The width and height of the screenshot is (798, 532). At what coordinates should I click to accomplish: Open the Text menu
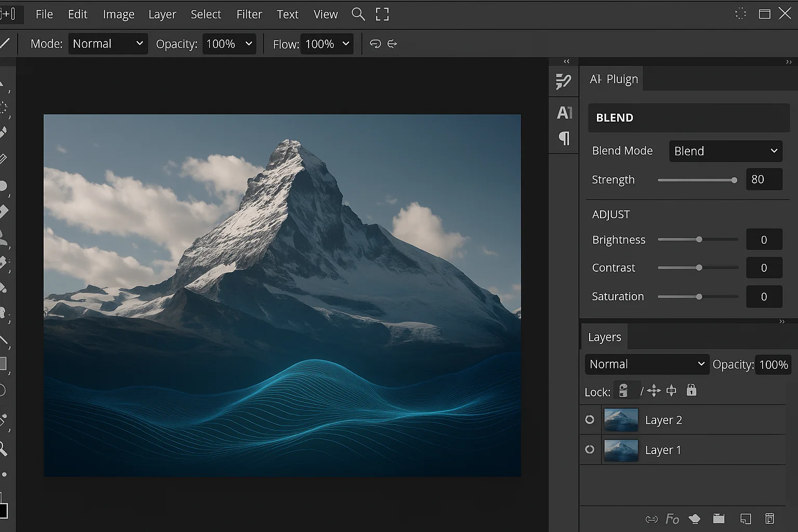click(x=287, y=15)
